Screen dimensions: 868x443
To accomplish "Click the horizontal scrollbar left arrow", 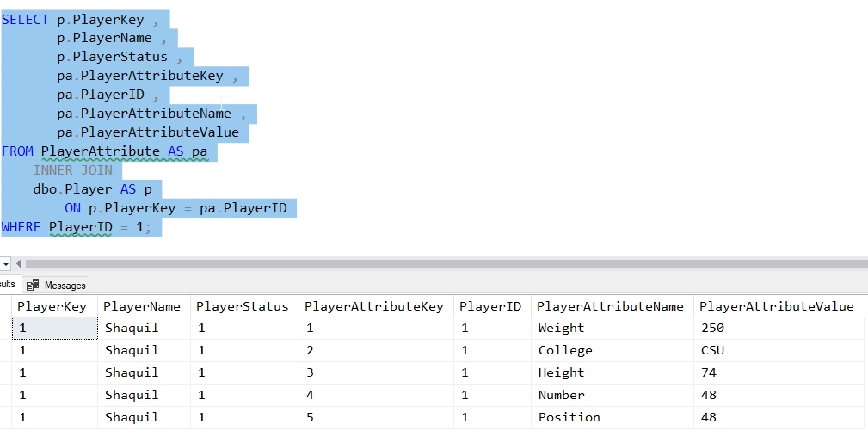I will click(18, 263).
